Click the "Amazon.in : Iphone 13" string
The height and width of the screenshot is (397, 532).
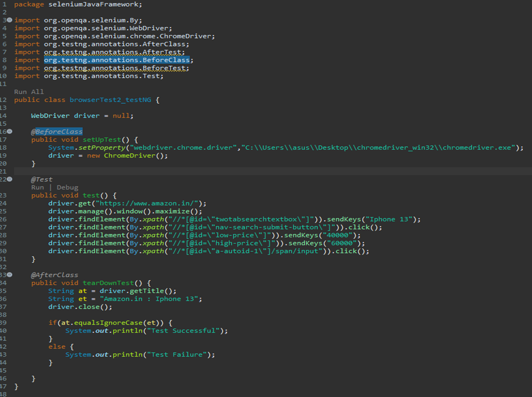149,299
